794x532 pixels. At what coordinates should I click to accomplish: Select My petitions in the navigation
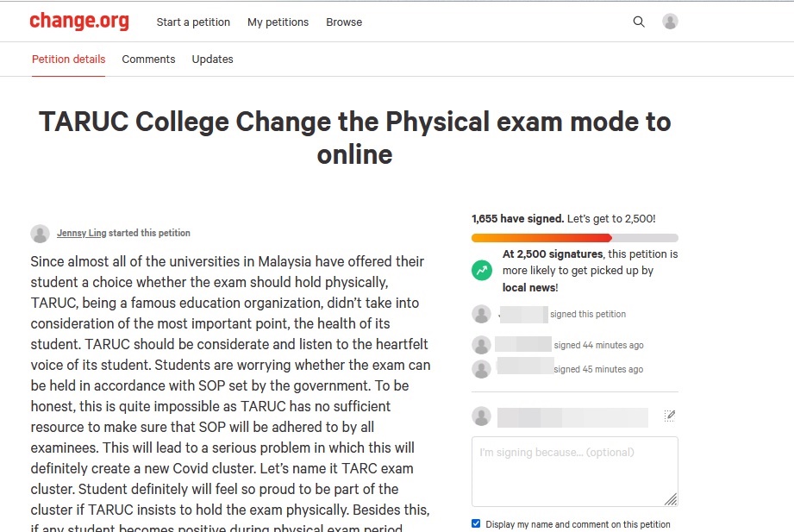click(278, 22)
